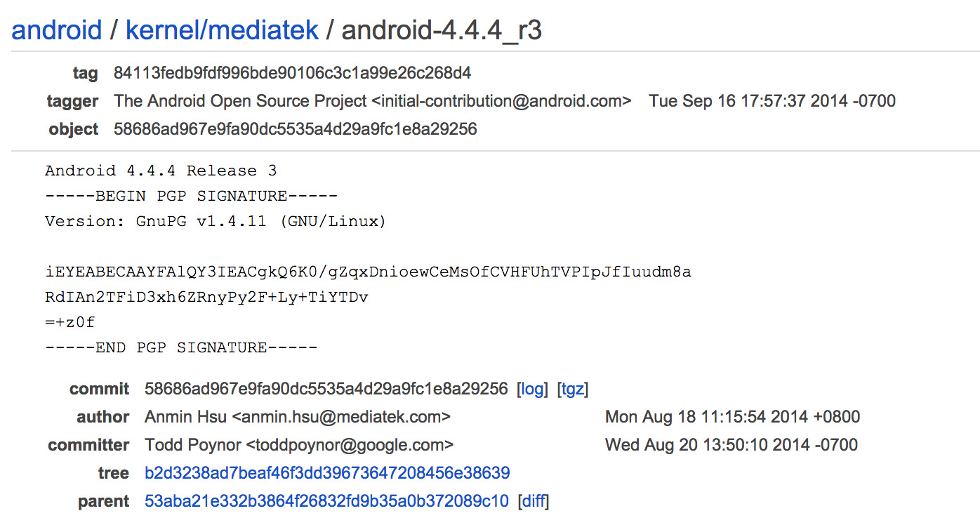The height and width of the screenshot is (518, 980).
Task: Go to the kernel/mediatek repository link
Action: coord(222,30)
